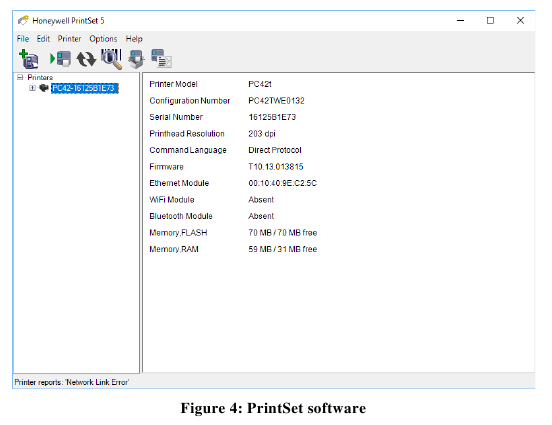Click the barcode magnifier search icon

click(x=112, y=59)
